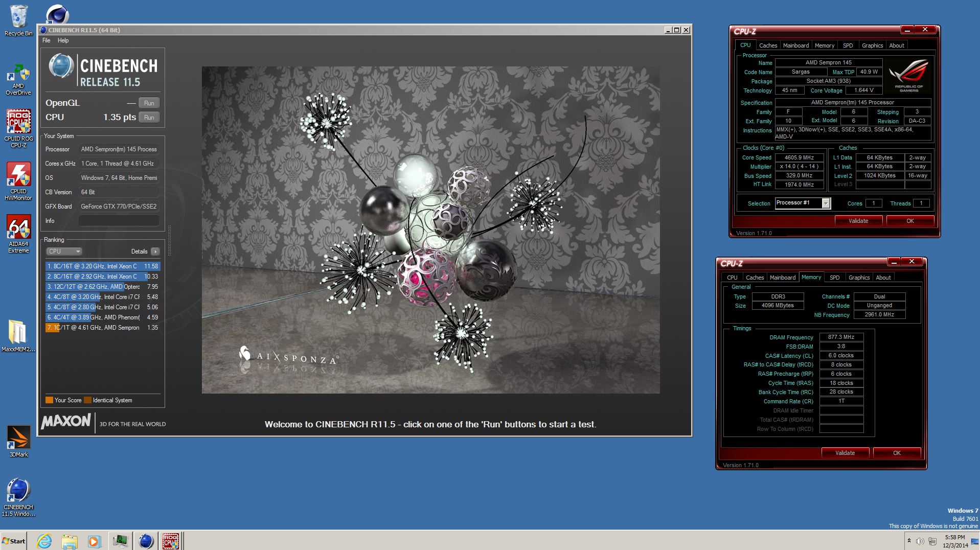Image resolution: width=980 pixels, height=550 pixels.
Task: Click the Core Speed 4605.9 MHz value
Action: click(x=799, y=157)
